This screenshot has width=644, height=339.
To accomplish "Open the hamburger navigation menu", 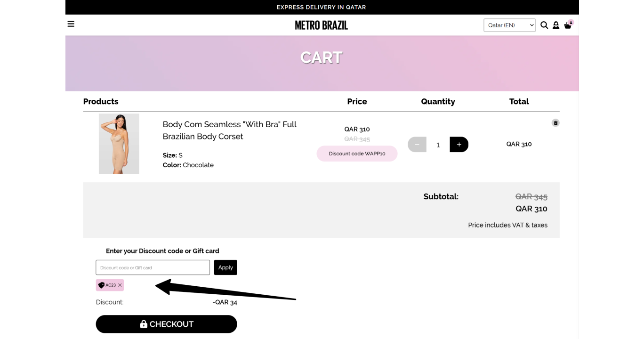I will (71, 24).
